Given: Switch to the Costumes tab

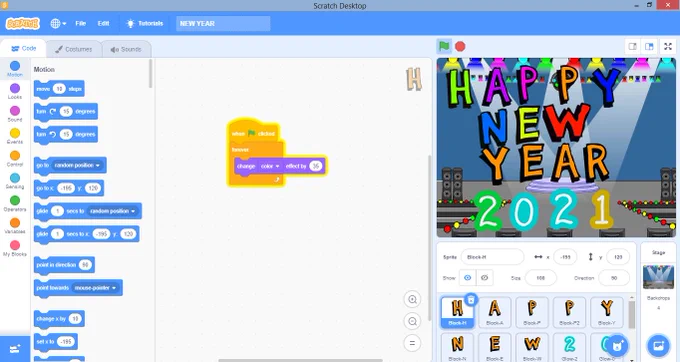Looking at the screenshot, I should coord(73,49).
